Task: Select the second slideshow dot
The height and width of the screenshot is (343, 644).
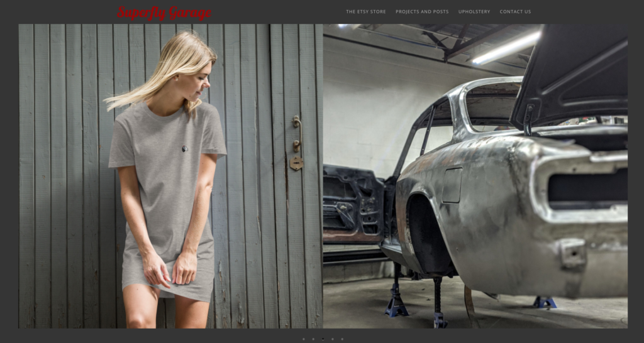Action: click(313, 339)
